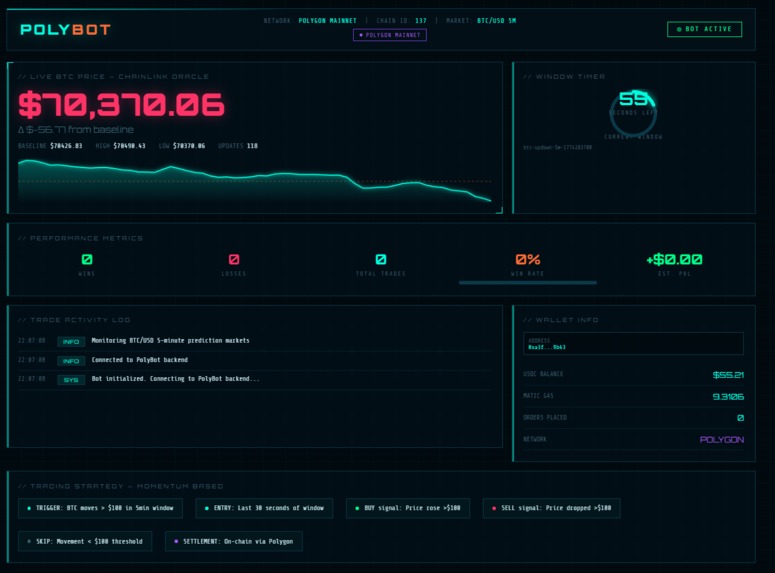Click the TRIGGER strategy chip

point(100,508)
